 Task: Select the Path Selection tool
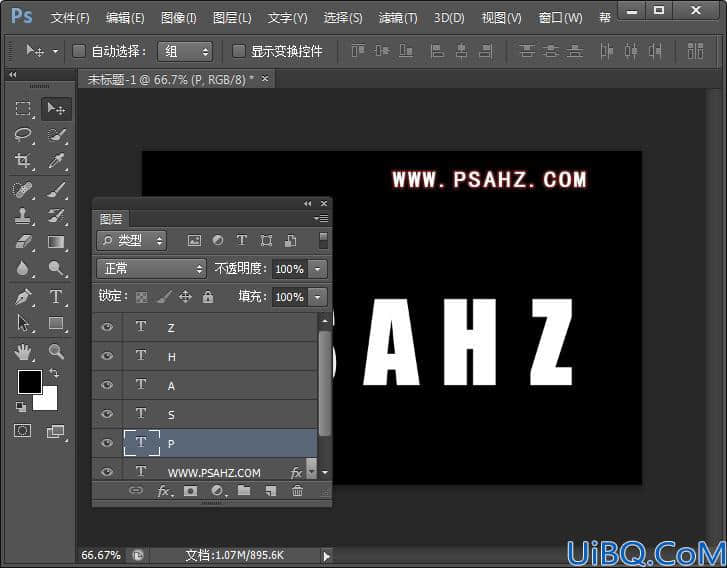23,323
